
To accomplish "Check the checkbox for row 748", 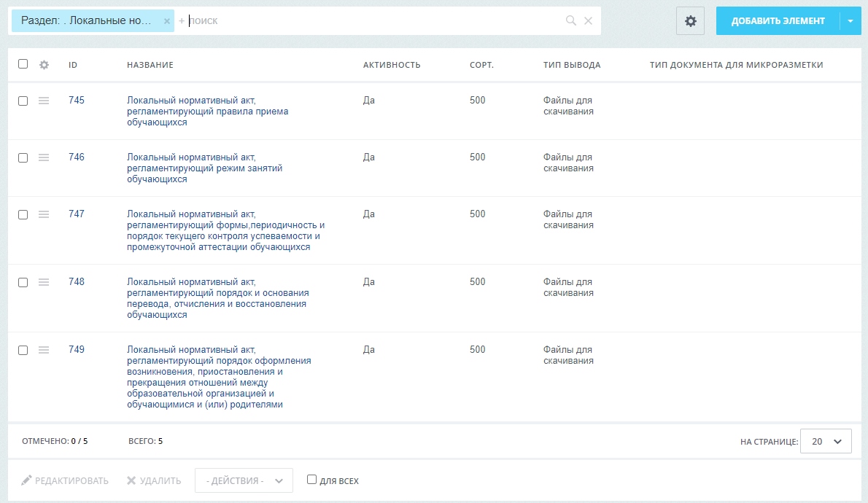I will pos(23,282).
